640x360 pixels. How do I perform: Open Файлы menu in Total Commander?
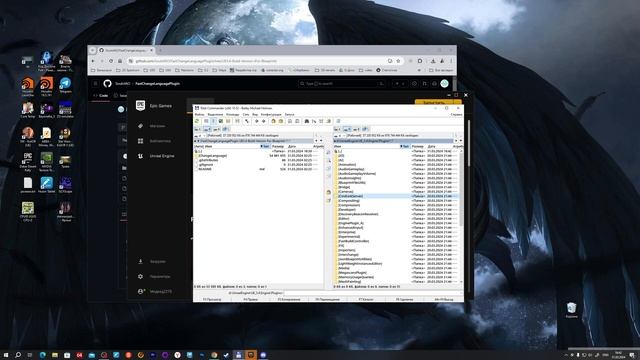[199, 115]
